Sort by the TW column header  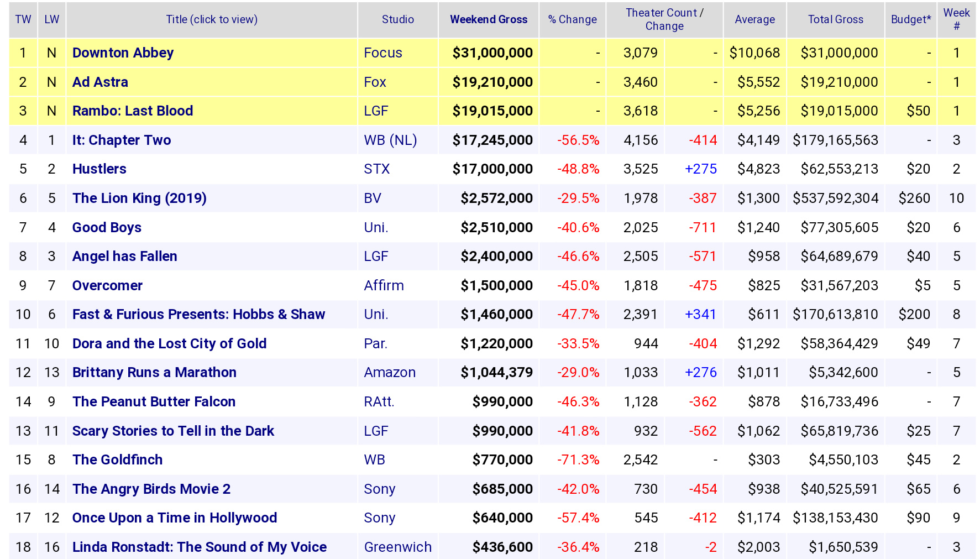tap(23, 19)
